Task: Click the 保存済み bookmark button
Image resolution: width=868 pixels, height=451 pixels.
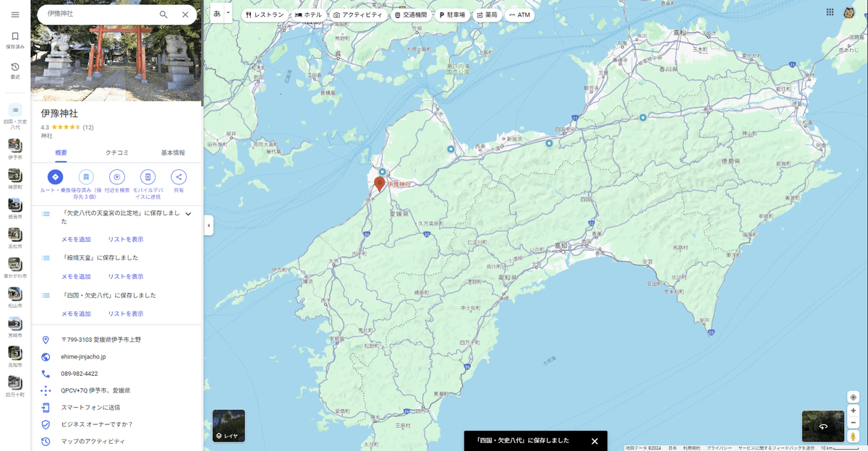Action: pos(86,177)
